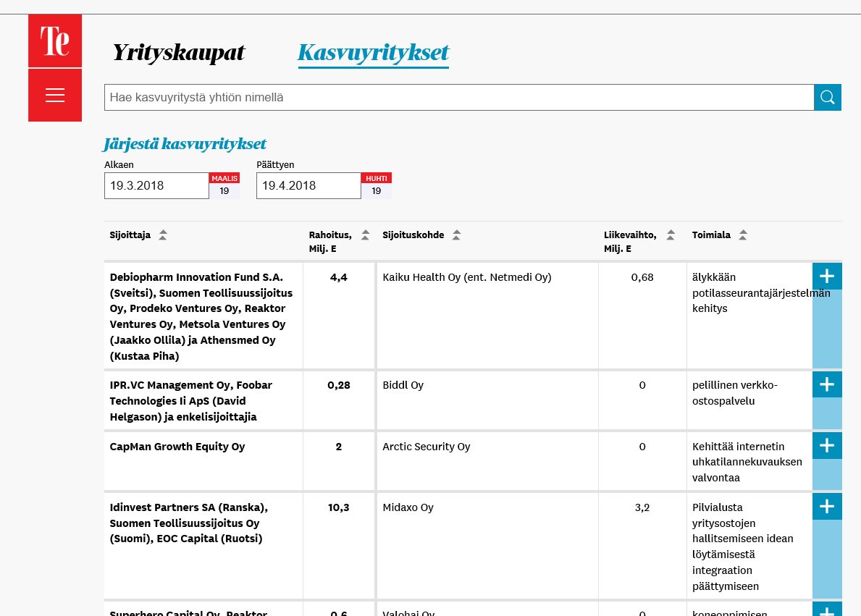Switch to the Kasvuyritykset tab
This screenshot has height=616, width=861.
(374, 53)
